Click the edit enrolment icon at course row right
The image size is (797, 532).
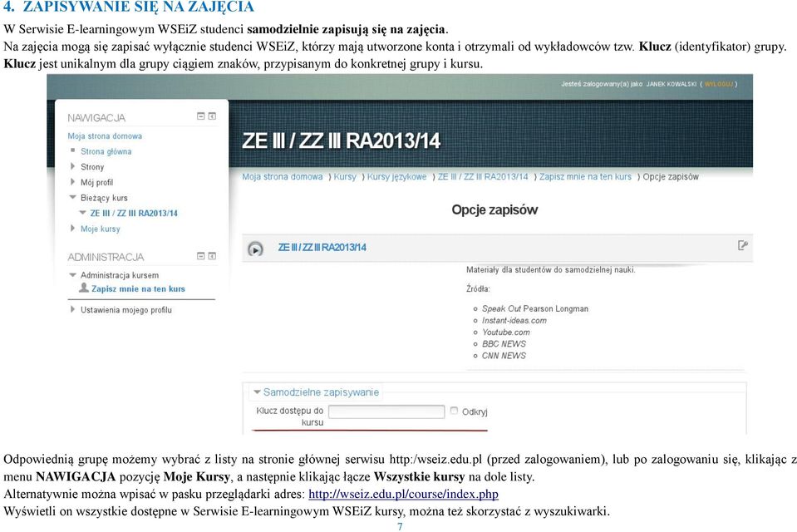click(x=743, y=246)
